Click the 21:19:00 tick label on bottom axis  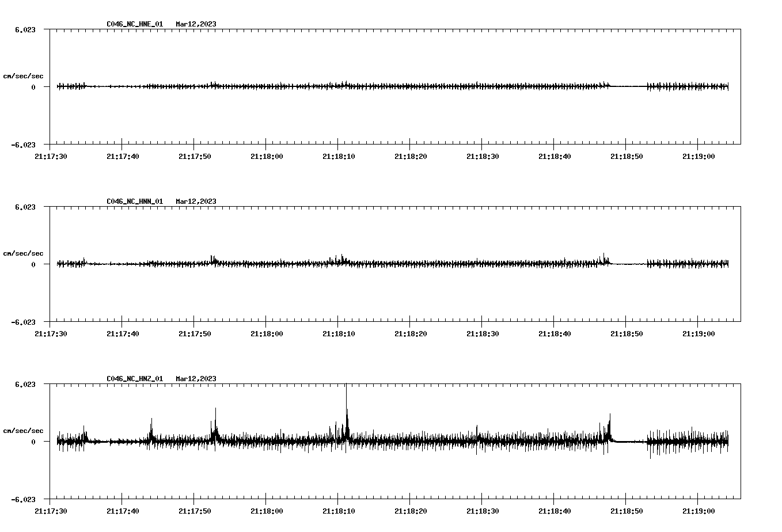coord(699,510)
